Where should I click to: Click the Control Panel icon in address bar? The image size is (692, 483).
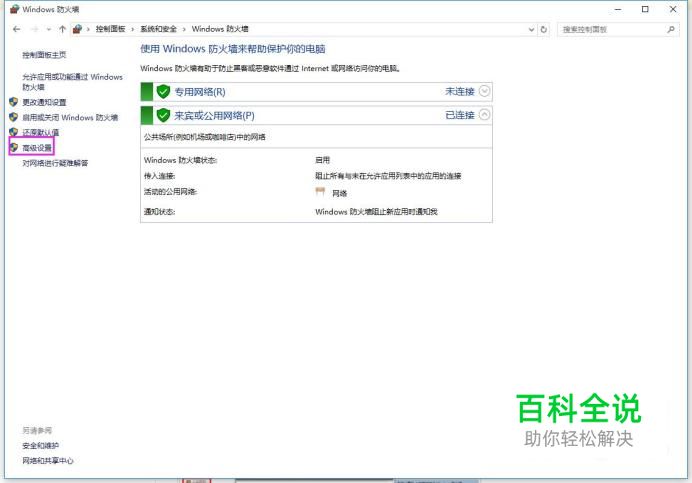click(77, 29)
